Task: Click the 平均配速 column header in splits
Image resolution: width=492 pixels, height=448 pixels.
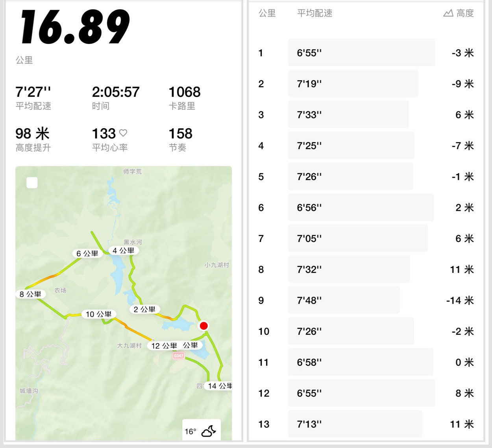Action: (x=315, y=13)
